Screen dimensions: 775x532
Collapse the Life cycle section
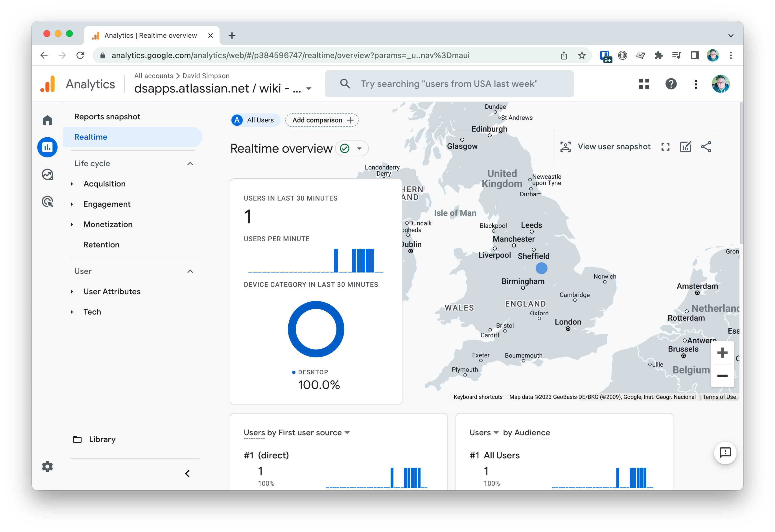(x=190, y=164)
